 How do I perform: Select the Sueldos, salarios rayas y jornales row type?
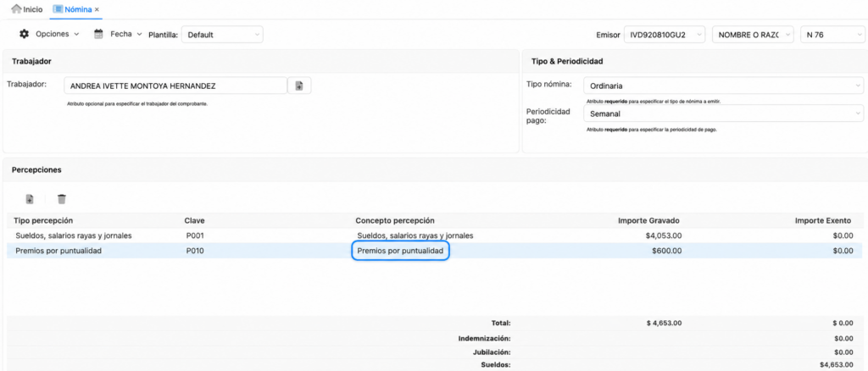[74, 235]
